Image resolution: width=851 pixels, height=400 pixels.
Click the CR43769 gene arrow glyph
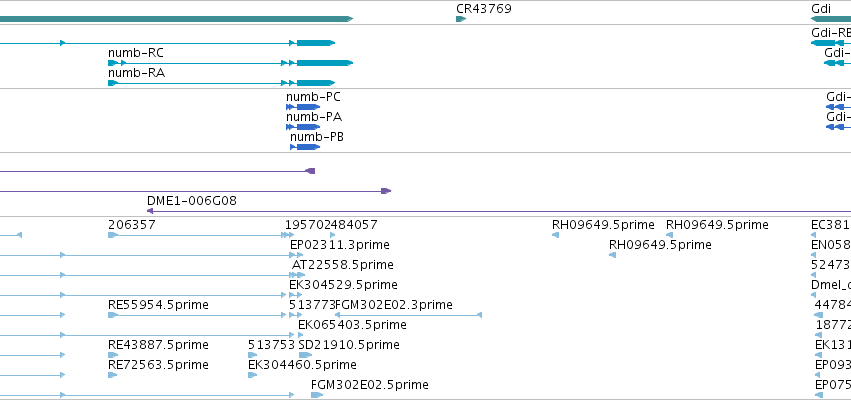(461, 19)
